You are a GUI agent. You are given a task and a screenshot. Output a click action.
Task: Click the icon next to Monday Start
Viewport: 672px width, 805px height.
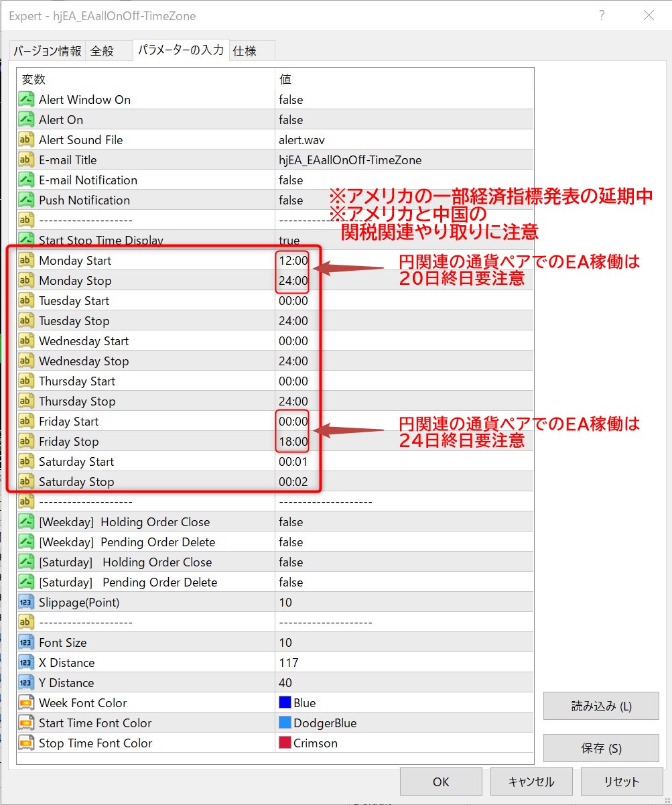pos(26,261)
